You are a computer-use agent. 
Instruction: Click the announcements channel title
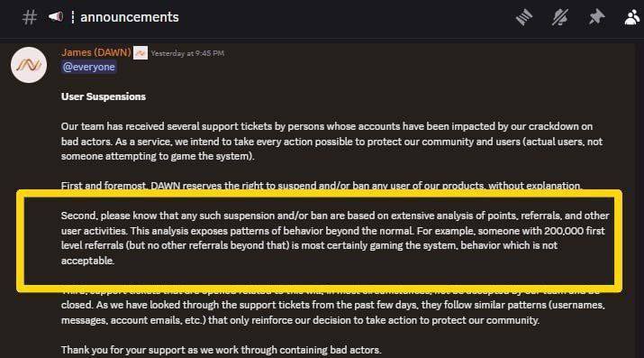[x=130, y=17]
